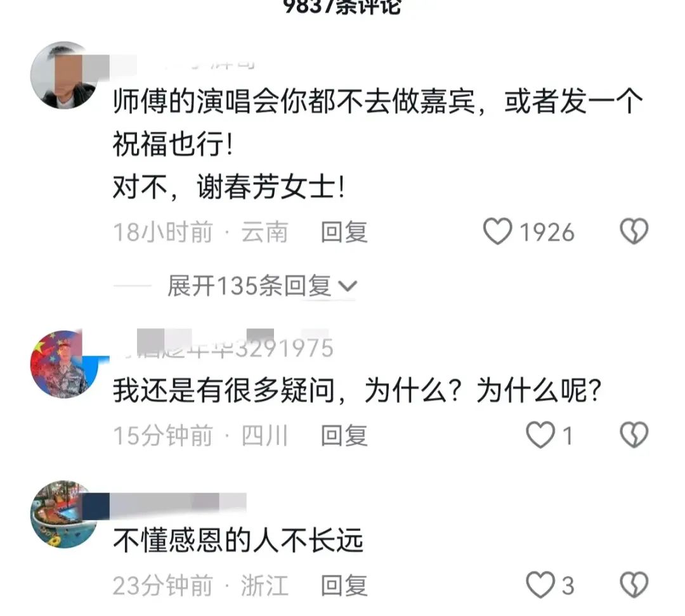Tap the comments count header at top

(342, 6)
